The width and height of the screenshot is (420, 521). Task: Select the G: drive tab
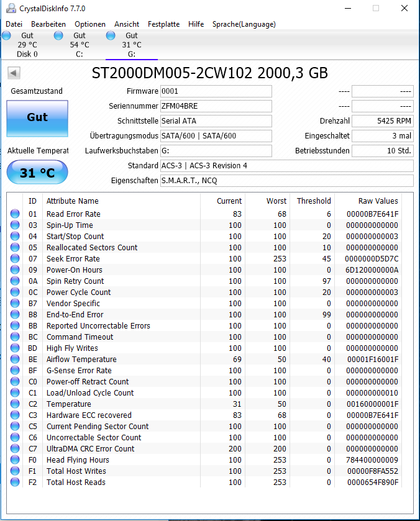click(132, 45)
